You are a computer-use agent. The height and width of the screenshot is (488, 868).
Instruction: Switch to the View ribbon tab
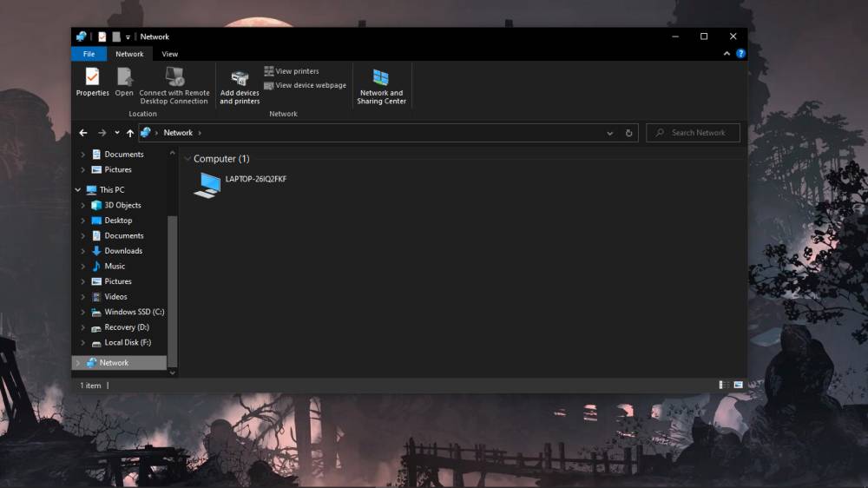pyautogui.click(x=170, y=54)
